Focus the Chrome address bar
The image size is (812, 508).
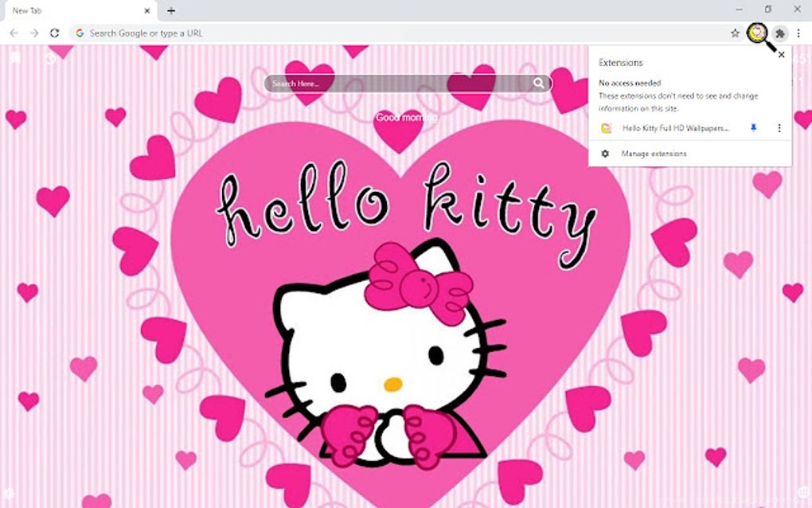tap(407, 33)
